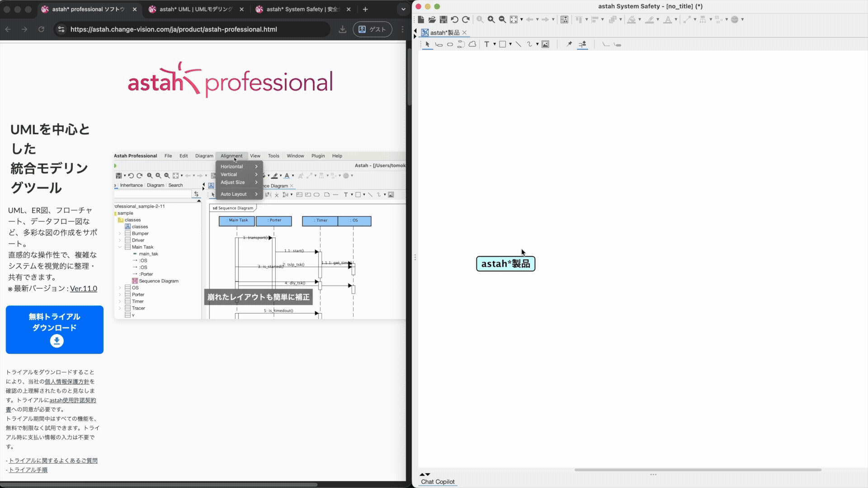Screen dimensions: 868x488
Task: Click the Save diagram icon
Action: point(443,19)
